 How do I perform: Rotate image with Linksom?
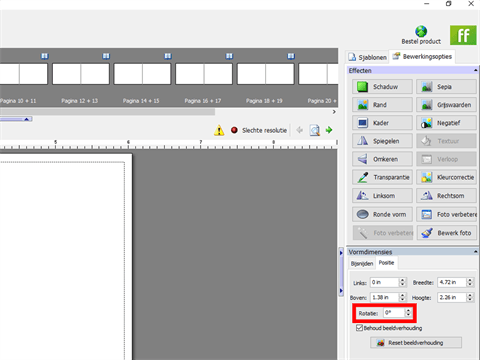coord(382,196)
